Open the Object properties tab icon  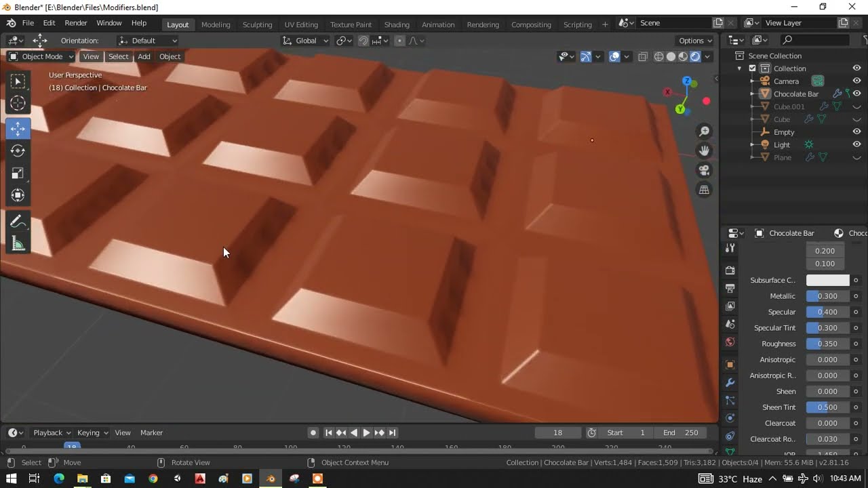point(730,365)
